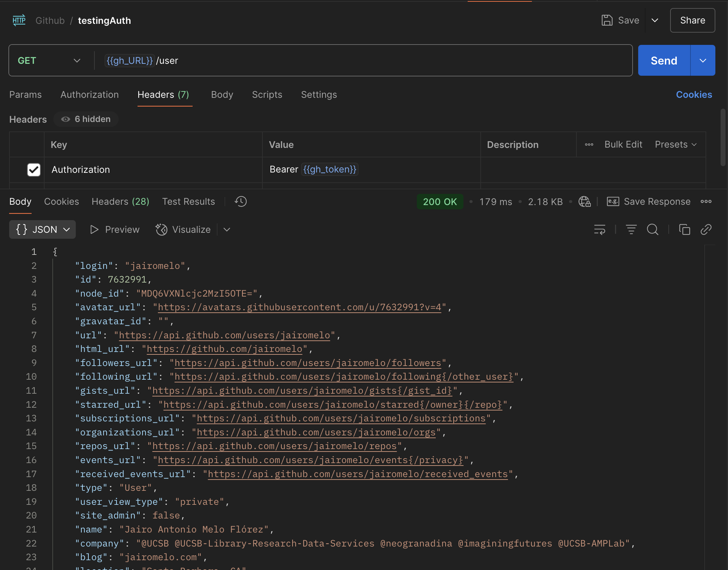Copy response body to clipboard
Screen dimensions: 728x570
coord(684,230)
